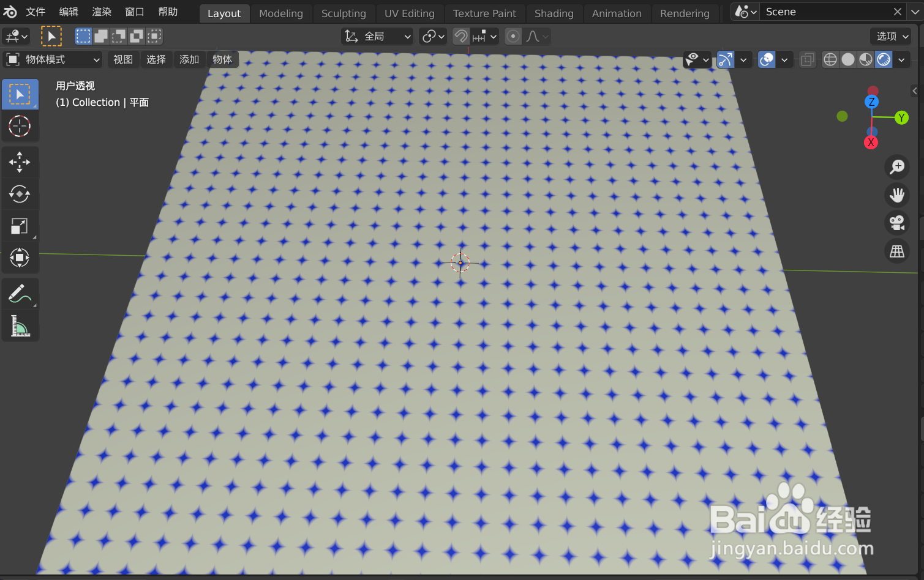Screen dimensions: 924x580
Task: Select the Move tool in the toolbar
Action: 20,162
